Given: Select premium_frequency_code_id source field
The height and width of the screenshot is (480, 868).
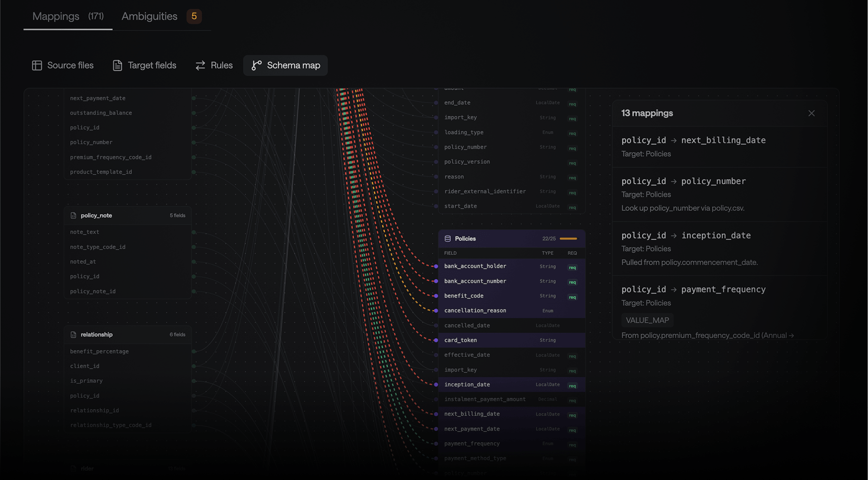Looking at the screenshot, I should coord(128,157).
